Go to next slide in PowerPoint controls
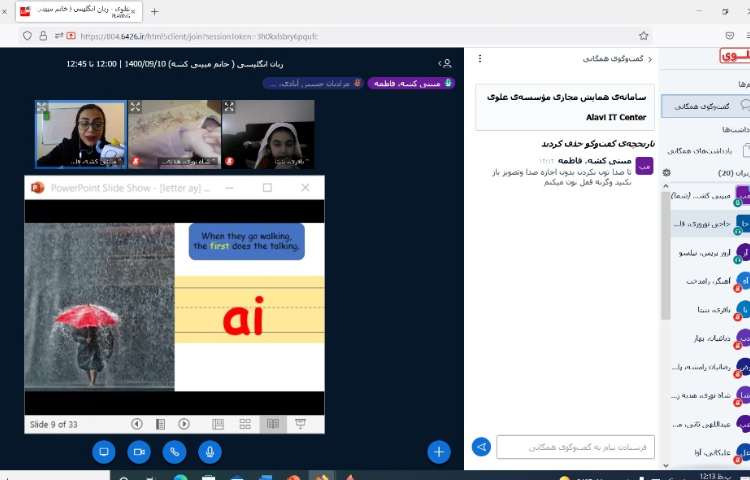 [184, 424]
